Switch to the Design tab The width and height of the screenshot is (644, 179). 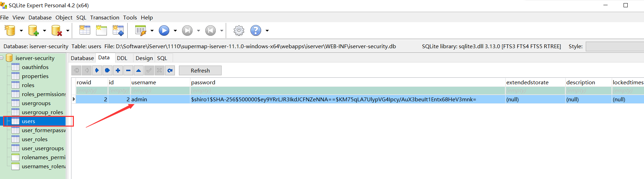coord(144,58)
